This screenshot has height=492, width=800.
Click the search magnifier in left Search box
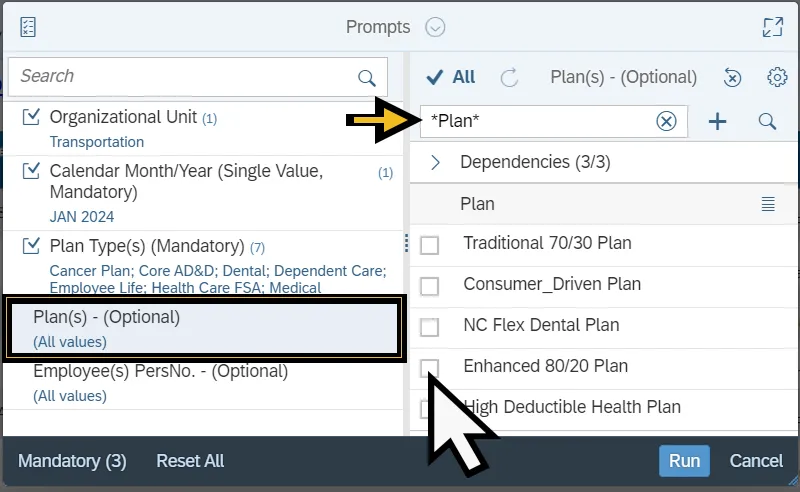[367, 77]
